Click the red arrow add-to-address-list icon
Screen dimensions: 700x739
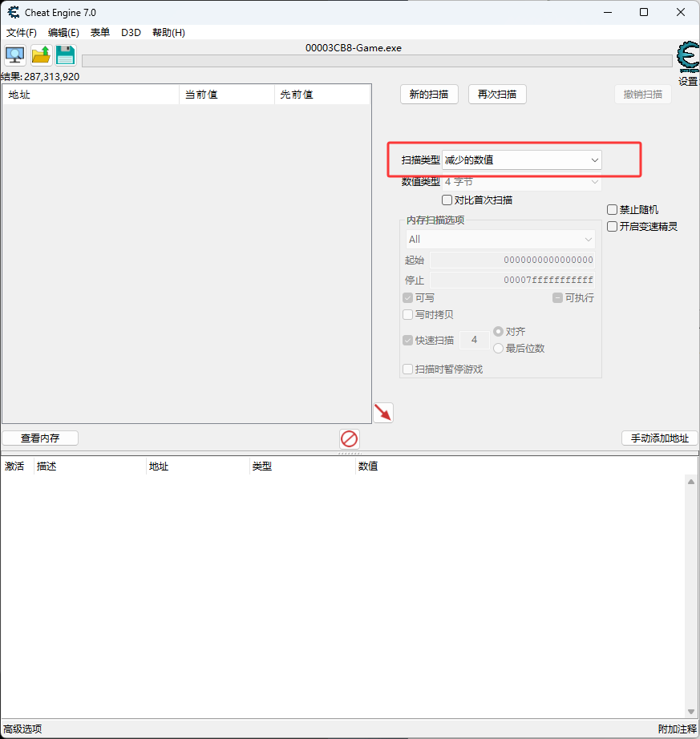pyautogui.click(x=383, y=413)
